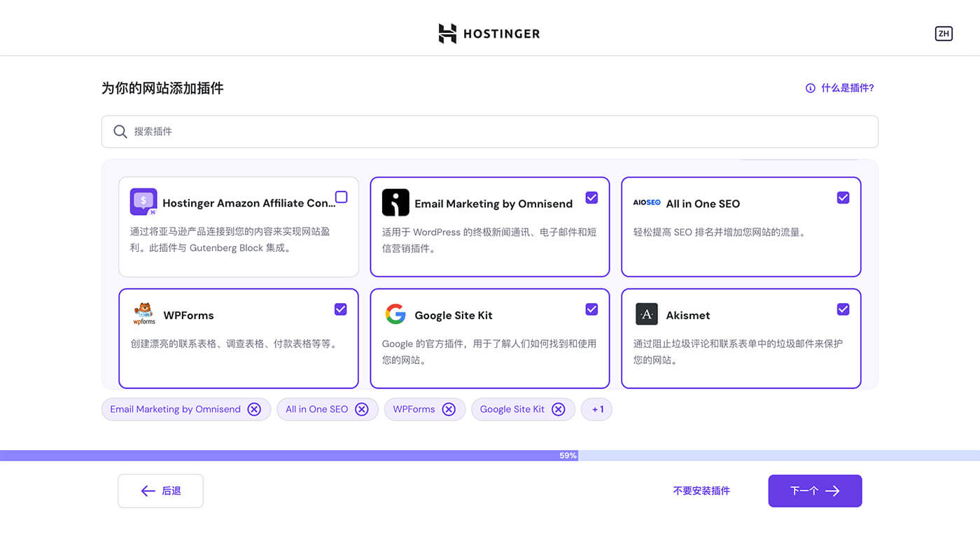The image size is (980, 560).
Task: Remove the All in One SEO chip
Action: (361, 409)
